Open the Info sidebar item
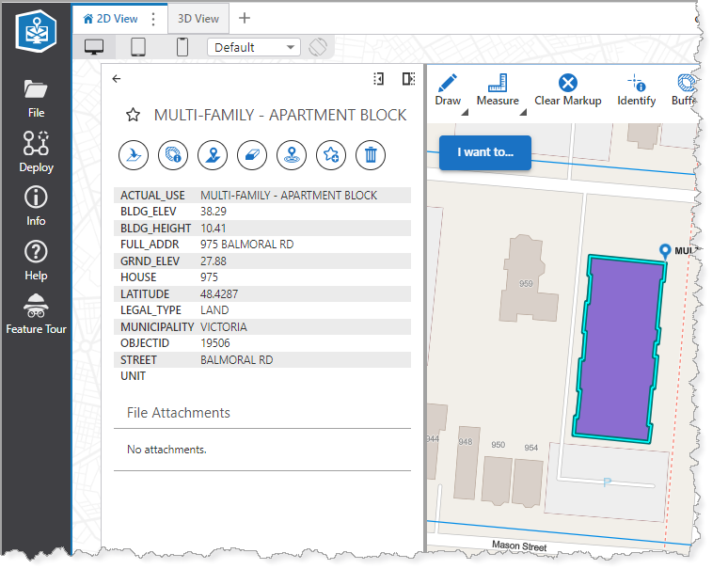This screenshot has height=585, width=728. (36, 206)
